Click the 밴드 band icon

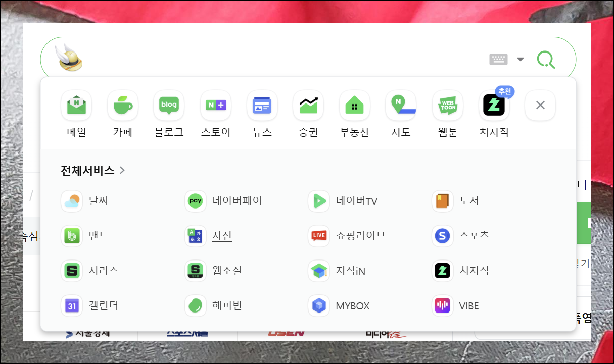pyautogui.click(x=72, y=236)
